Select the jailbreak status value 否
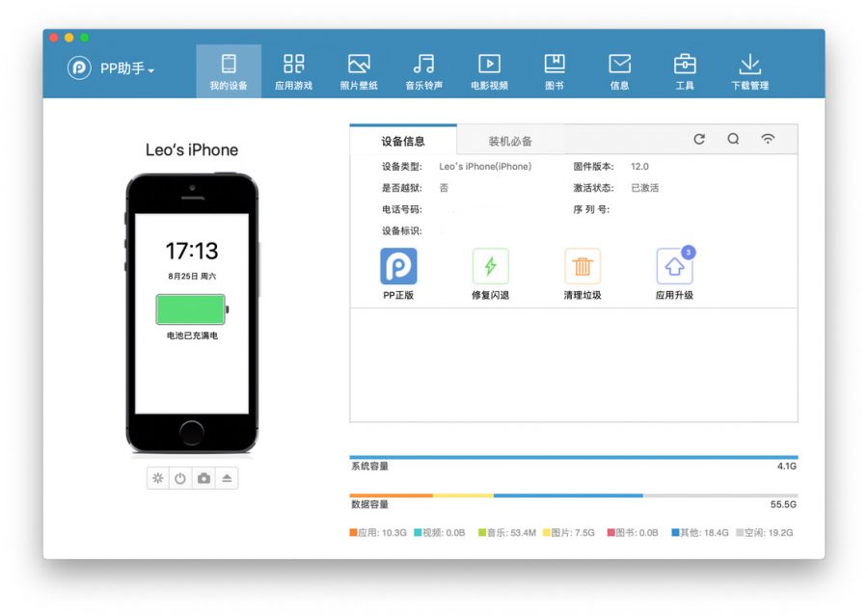 [x=444, y=188]
